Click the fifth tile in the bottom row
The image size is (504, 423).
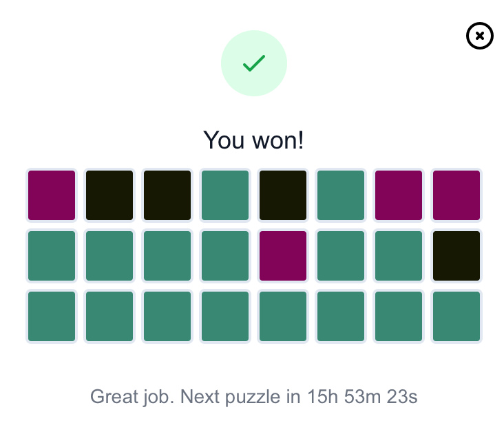[283, 316]
